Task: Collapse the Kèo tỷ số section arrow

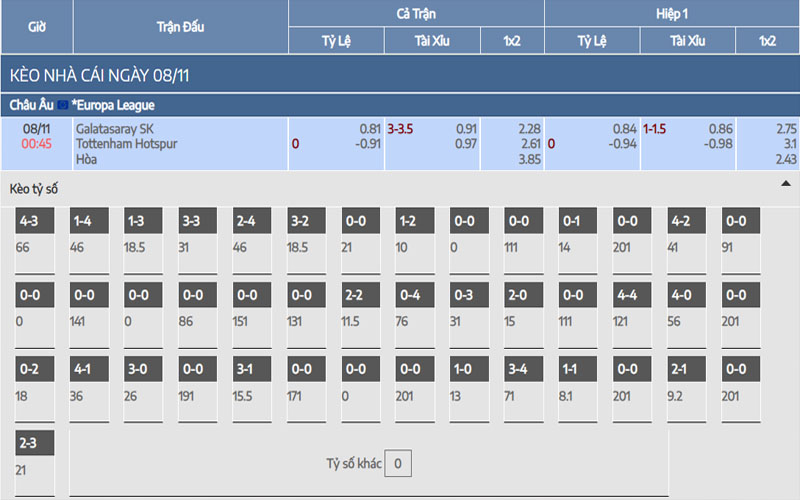Action: point(785,185)
